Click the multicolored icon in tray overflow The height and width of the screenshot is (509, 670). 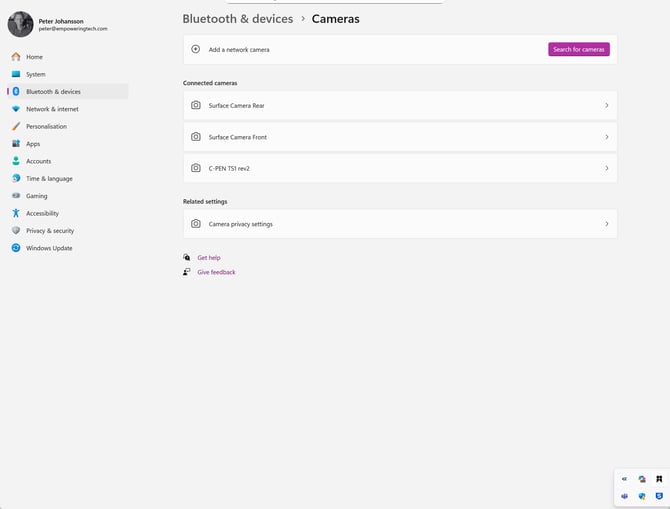coord(642,479)
